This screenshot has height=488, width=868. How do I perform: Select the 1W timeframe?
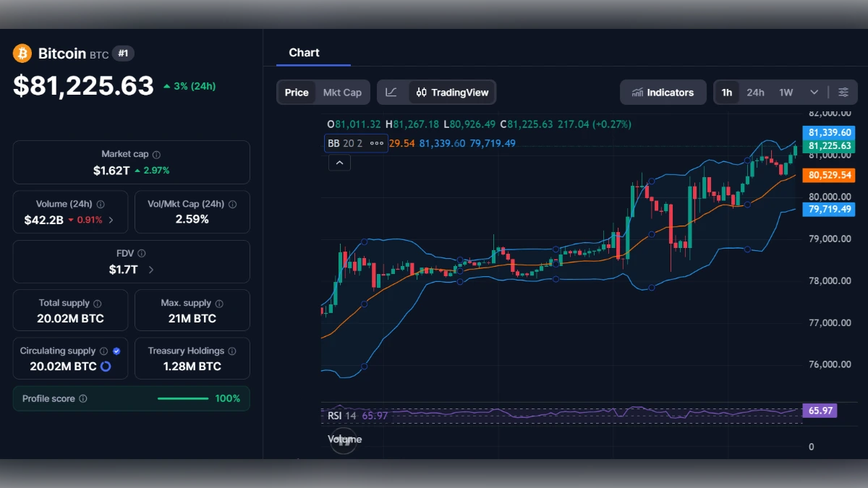coord(786,93)
